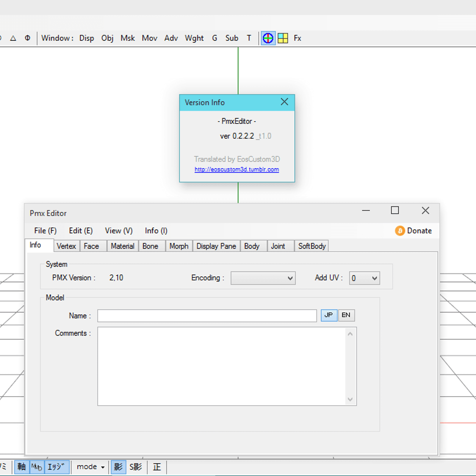Switch to the SoftBody tab
Screen dimensions: 476x476
point(312,246)
